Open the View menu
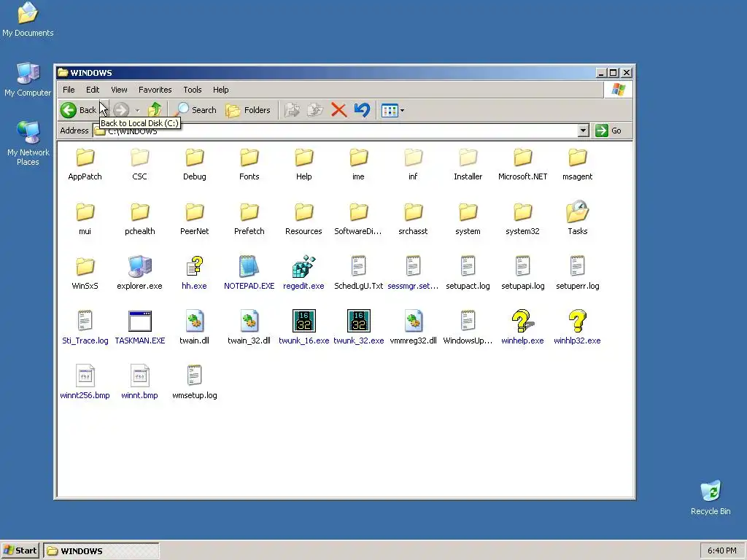The height and width of the screenshot is (560, 747). [119, 90]
